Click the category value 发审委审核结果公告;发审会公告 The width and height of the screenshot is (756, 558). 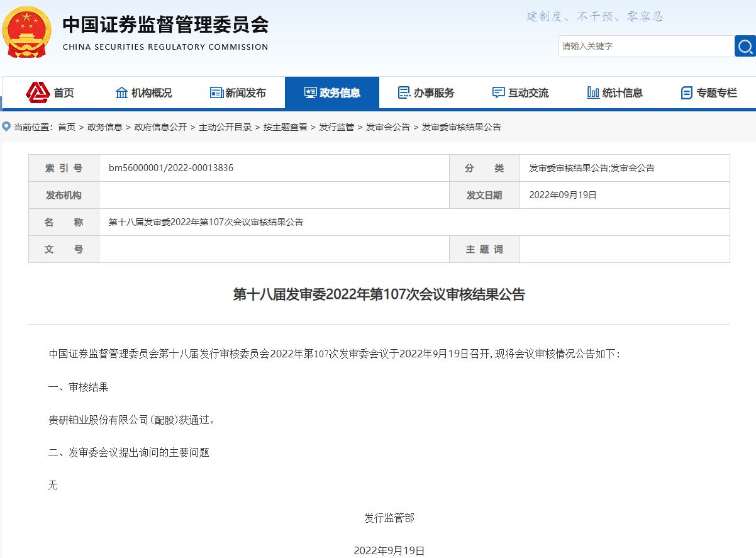pos(592,168)
